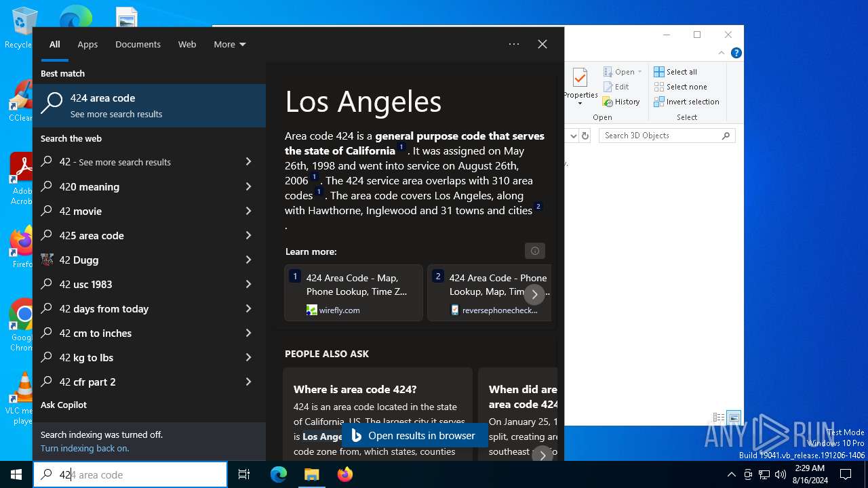Click the Learn more info icon
The height and width of the screenshot is (488, 868).
[x=535, y=251]
